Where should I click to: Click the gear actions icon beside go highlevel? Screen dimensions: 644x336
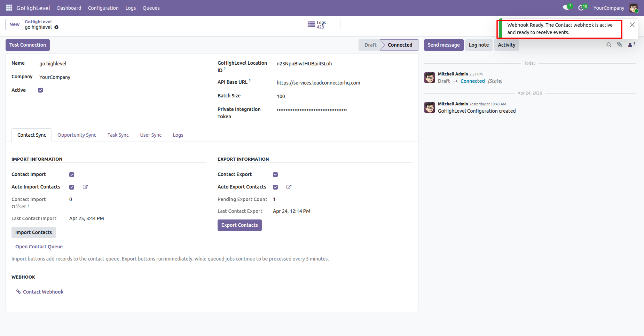56,27
